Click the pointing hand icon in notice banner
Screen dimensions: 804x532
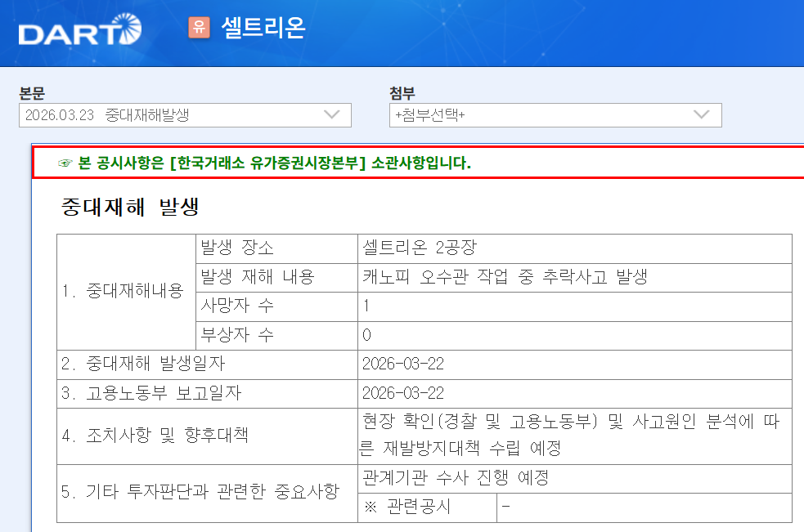[x=66, y=163]
